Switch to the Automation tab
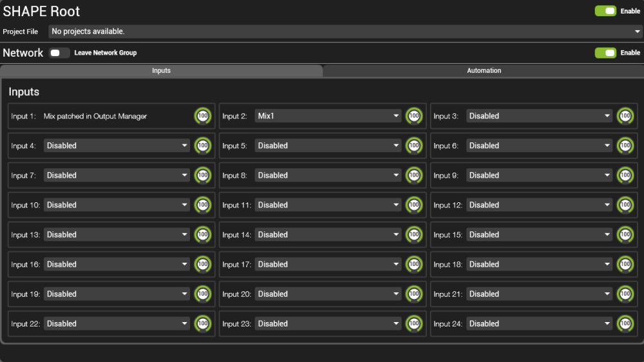Image resolution: width=644 pixels, height=362 pixels. coord(484,71)
